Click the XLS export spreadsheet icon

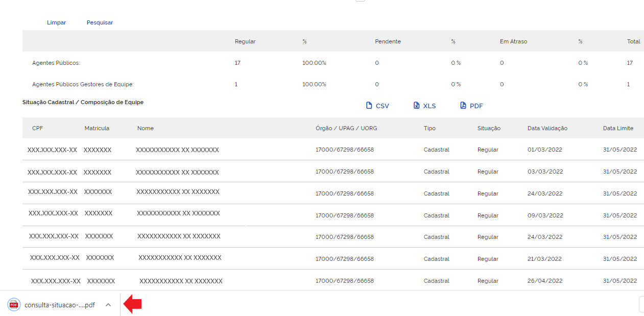click(417, 106)
